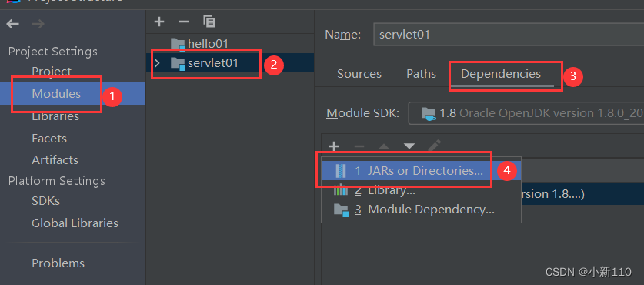Open SDKs under Platform Settings
This screenshot has width=644, height=285.
pyautogui.click(x=45, y=201)
